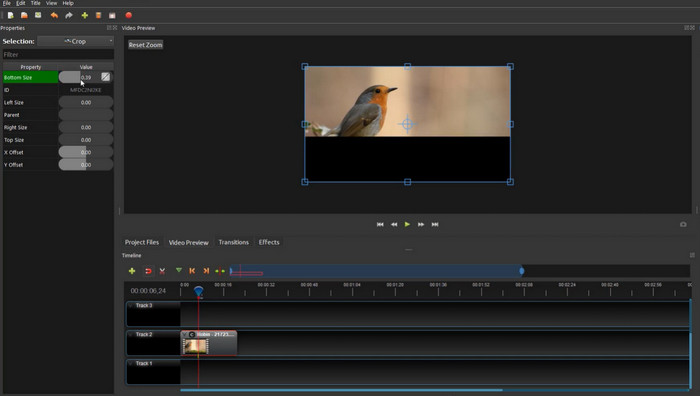Jump to previous marker
The width and height of the screenshot is (700, 396).
[192, 271]
